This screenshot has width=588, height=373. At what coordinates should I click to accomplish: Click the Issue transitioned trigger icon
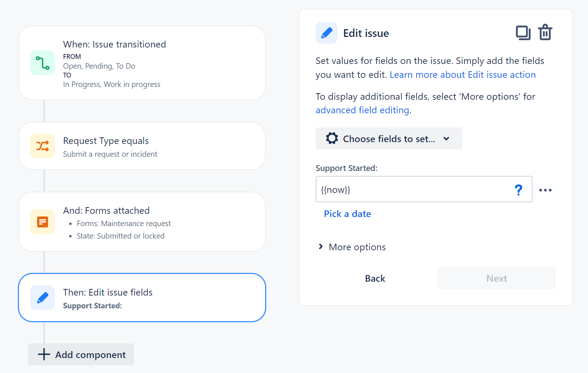point(42,63)
